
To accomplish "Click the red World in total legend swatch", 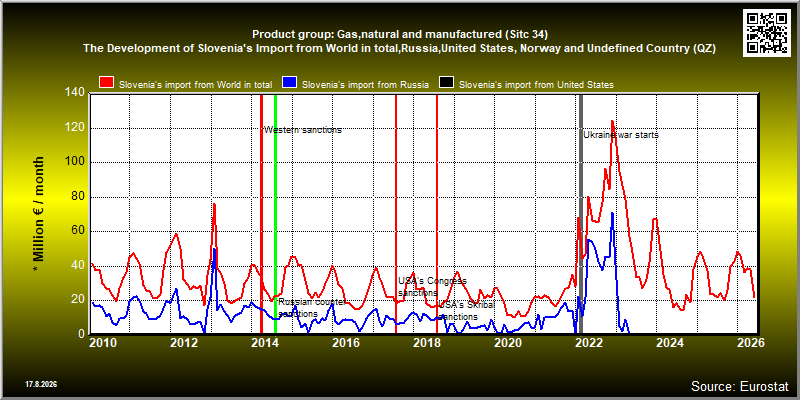I will click(x=107, y=84).
